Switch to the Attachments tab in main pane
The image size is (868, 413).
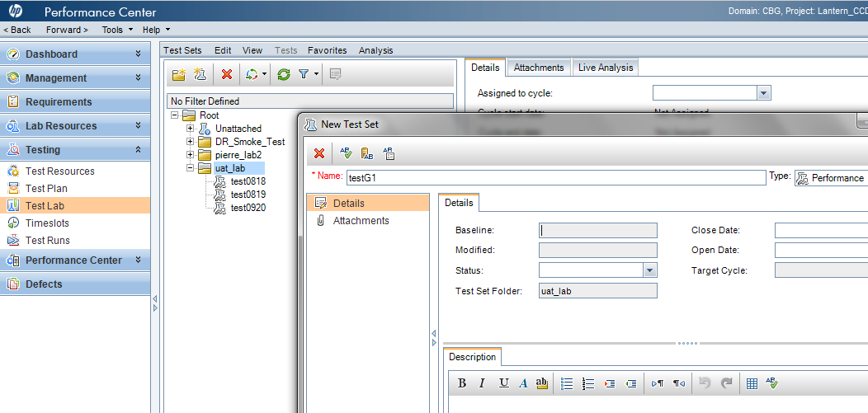point(539,68)
